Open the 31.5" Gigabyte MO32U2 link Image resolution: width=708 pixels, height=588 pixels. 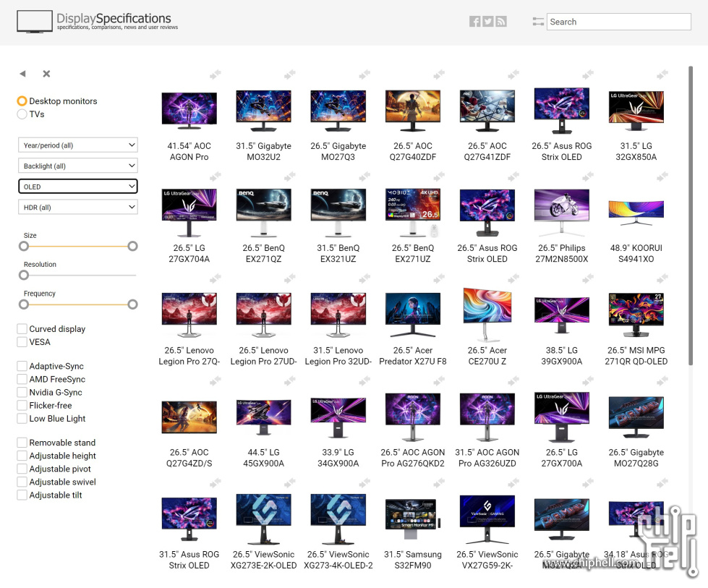coord(263,151)
